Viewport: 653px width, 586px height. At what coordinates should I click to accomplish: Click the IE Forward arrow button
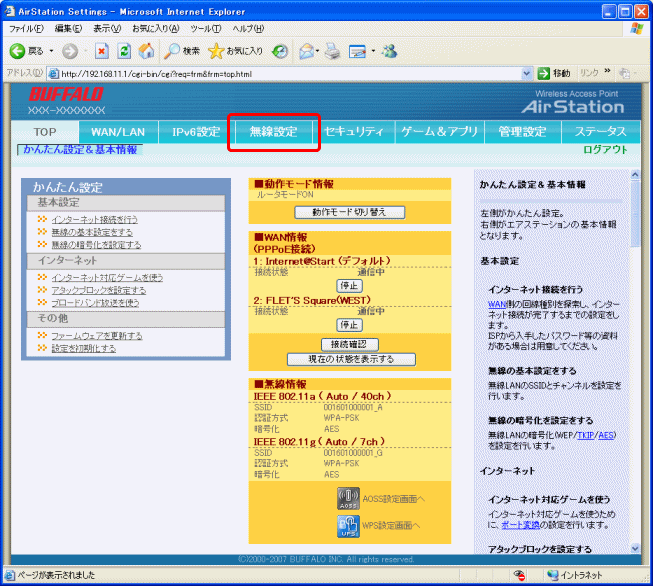pyautogui.click(x=70, y=51)
